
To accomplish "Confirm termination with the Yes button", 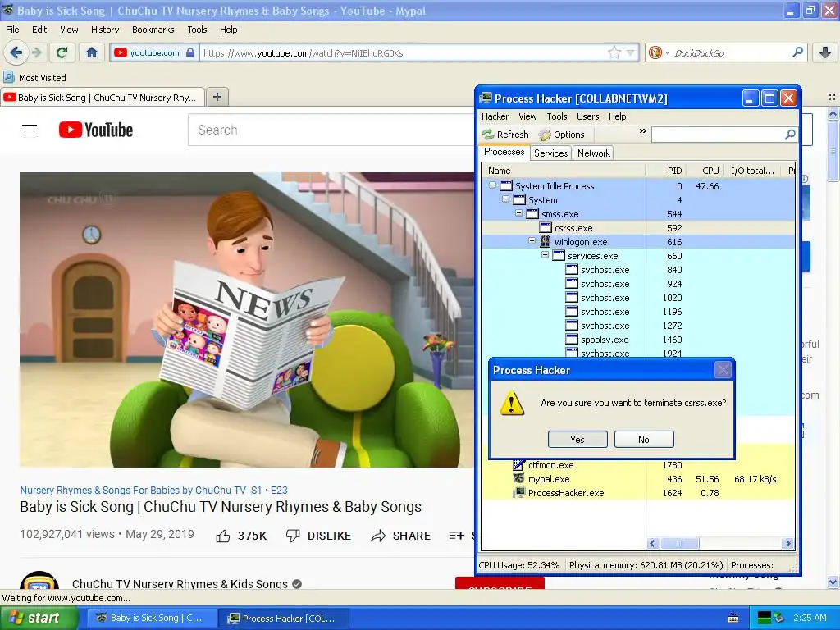I will coord(577,440).
